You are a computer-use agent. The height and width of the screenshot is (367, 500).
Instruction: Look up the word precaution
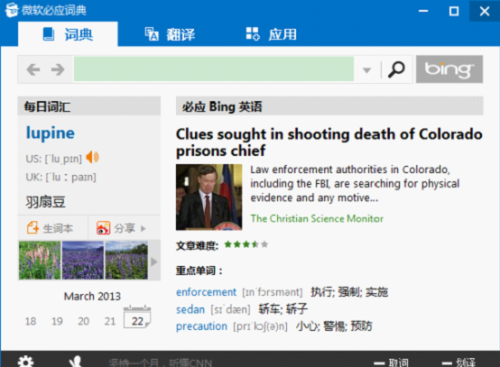coord(202,326)
